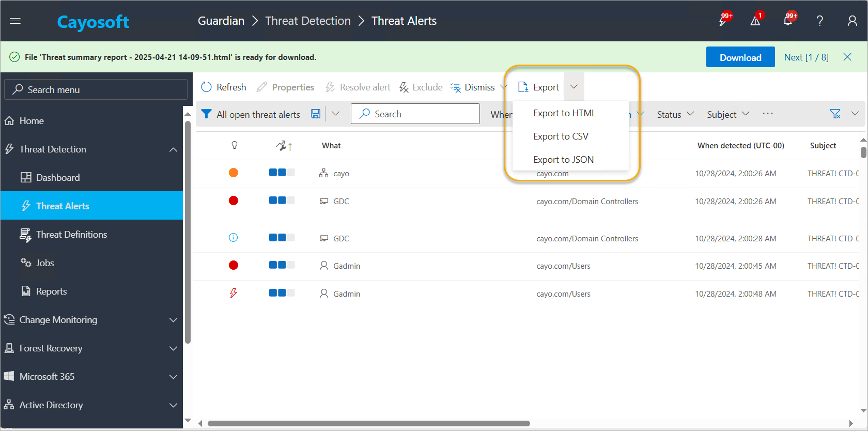Collapse the Threat Detection menu section
The width and height of the screenshot is (868, 431).
(x=174, y=149)
